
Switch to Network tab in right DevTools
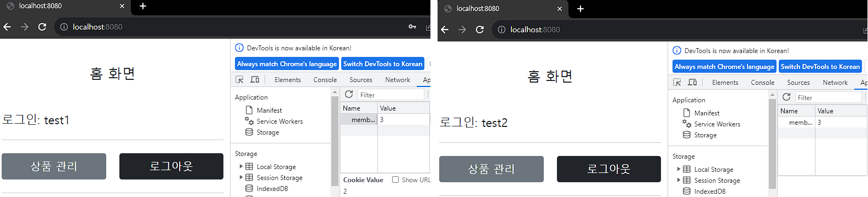click(x=835, y=83)
